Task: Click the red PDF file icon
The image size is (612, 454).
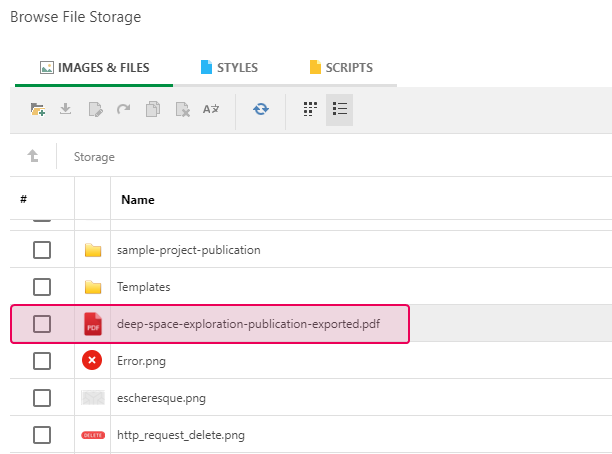Action: 93,324
